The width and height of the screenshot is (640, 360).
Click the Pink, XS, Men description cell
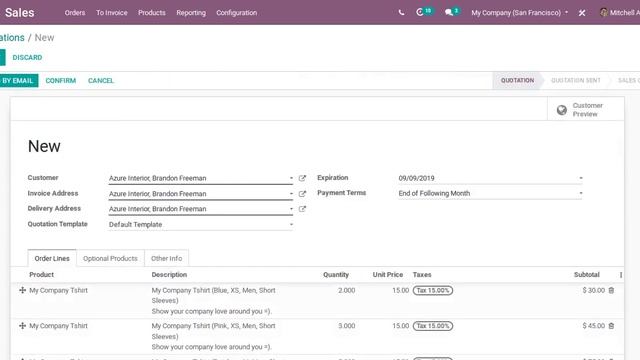(x=213, y=336)
